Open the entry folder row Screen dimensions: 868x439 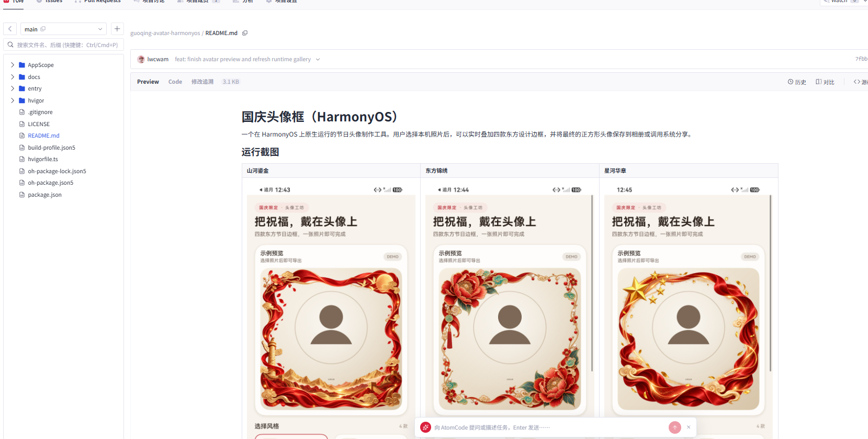(x=64, y=88)
